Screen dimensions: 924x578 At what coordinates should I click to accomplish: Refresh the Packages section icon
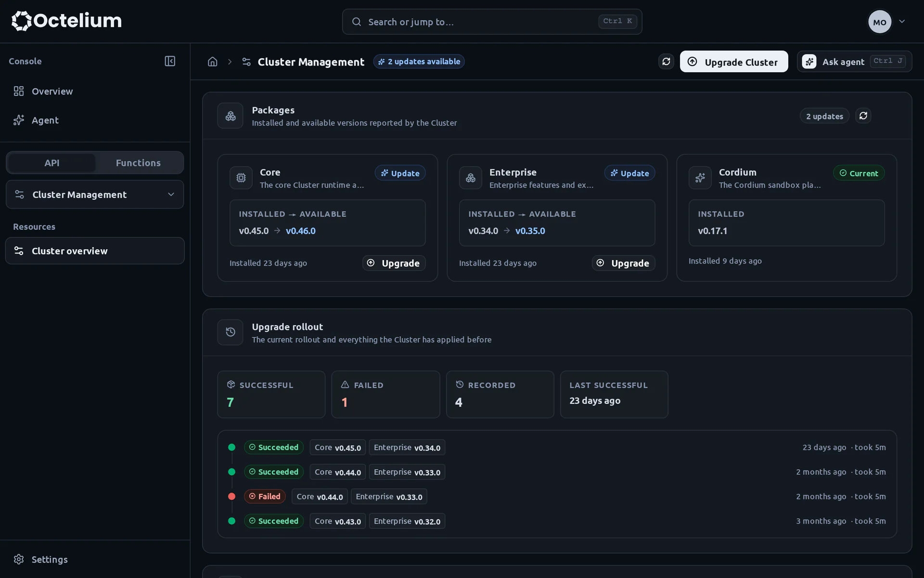tap(863, 116)
